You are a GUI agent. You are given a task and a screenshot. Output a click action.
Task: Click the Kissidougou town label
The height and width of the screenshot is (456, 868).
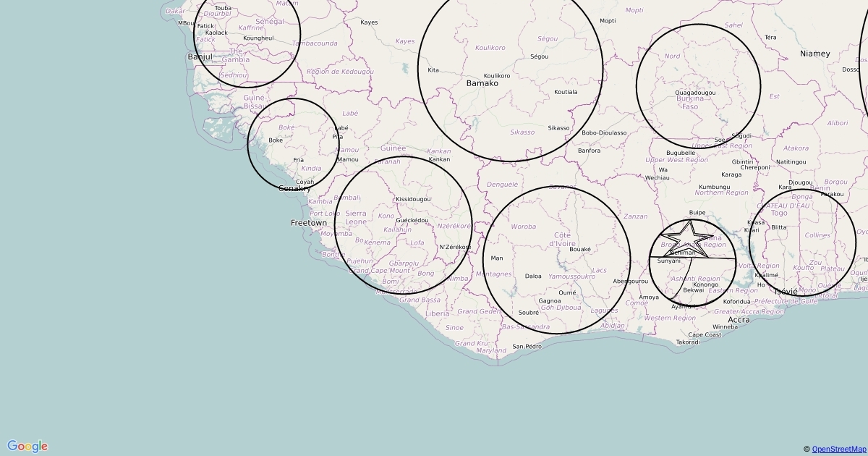click(x=413, y=199)
